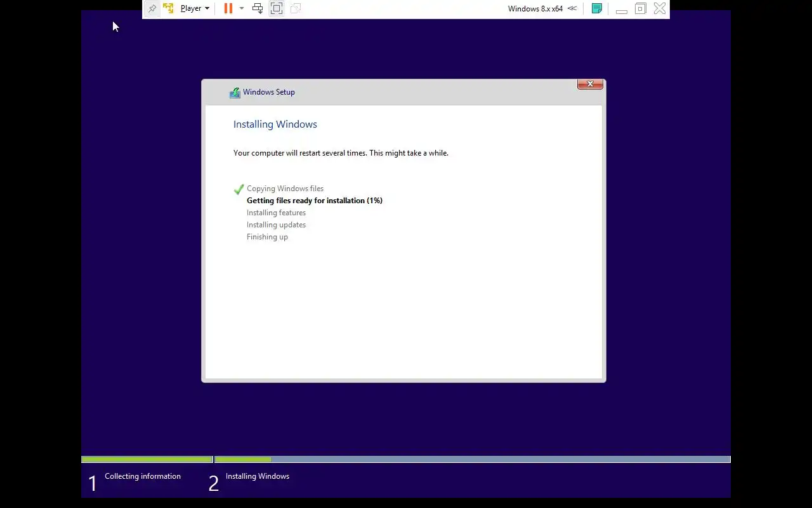Click the restart several times notice text

(341, 153)
